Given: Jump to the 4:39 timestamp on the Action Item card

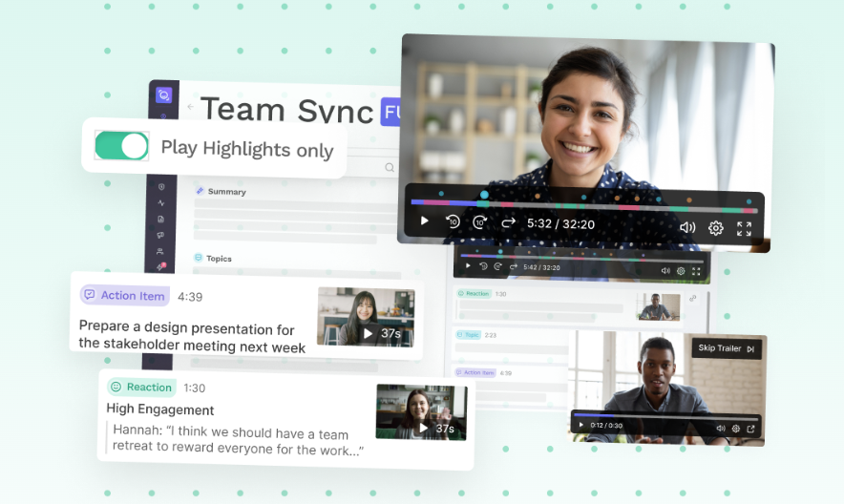Looking at the screenshot, I should tap(190, 297).
